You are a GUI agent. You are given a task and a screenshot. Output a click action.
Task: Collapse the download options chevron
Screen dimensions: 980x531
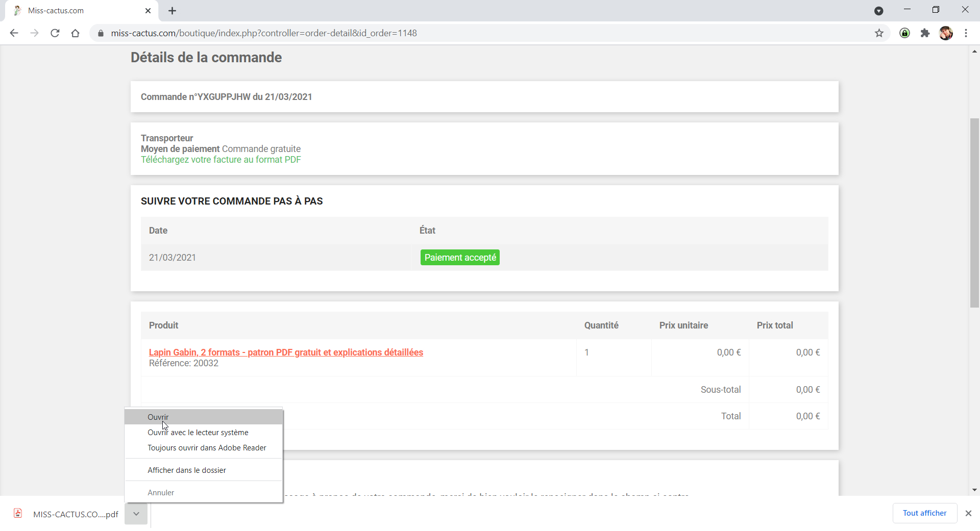pyautogui.click(x=136, y=514)
